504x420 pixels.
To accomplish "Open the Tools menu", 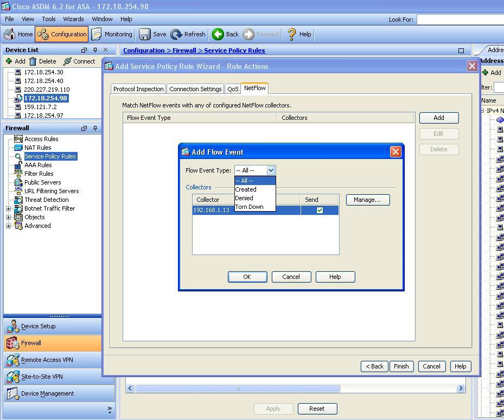I will click(48, 19).
